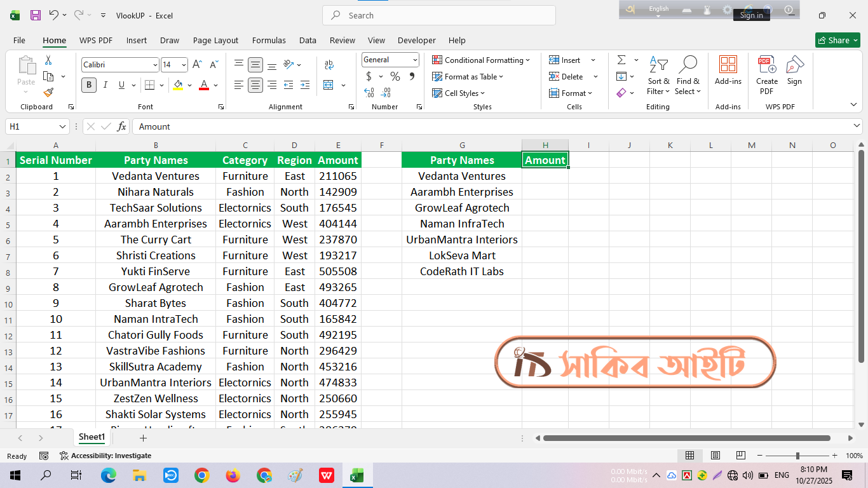The height and width of the screenshot is (488, 868).
Task: Click the Insert Function fx icon
Action: click(x=121, y=126)
